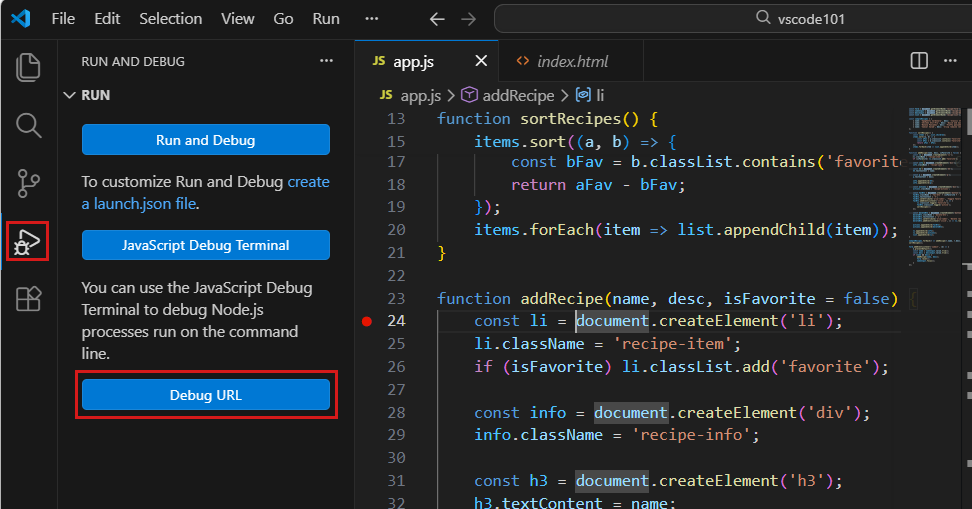Click the blue Run and Debug button
Screen dimensions: 972x509
point(205,140)
